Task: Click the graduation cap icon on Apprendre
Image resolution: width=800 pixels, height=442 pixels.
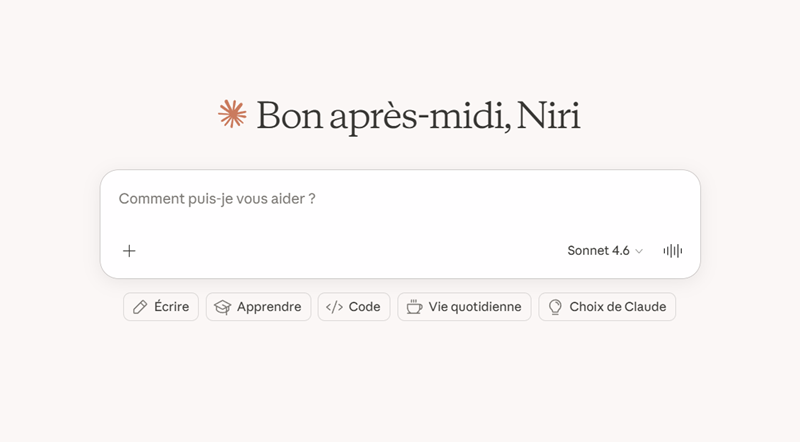Action: 222,307
